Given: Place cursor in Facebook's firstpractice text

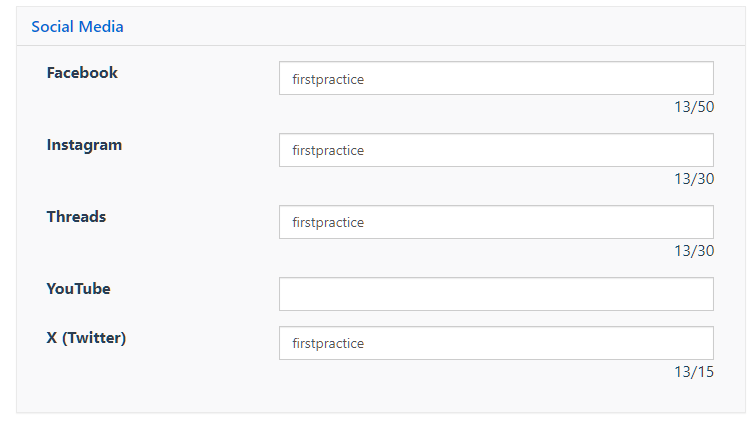Looking at the screenshot, I should pyautogui.click(x=328, y=79).
